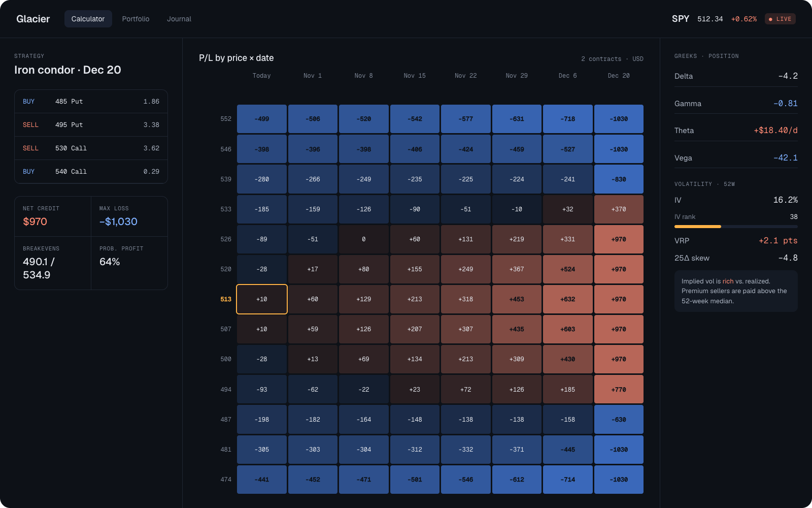Select the highlighted +10 cell at 513 Today
This screenshot has height=508, width=812.
262,299
